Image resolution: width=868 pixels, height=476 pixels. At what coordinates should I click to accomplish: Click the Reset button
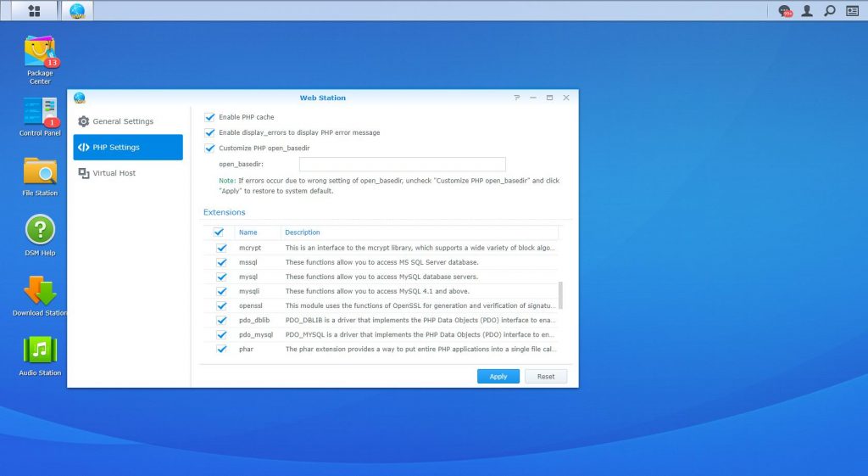(x=546, y=376)
